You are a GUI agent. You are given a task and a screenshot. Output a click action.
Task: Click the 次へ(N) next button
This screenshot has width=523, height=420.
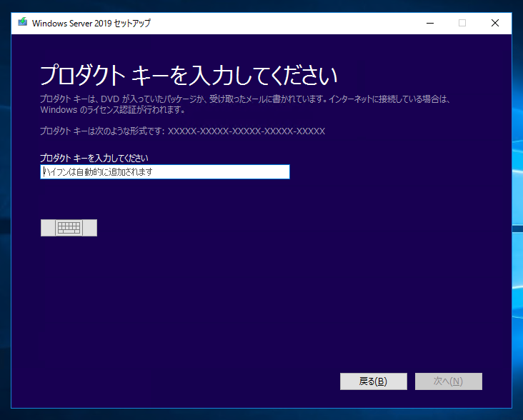448,381
